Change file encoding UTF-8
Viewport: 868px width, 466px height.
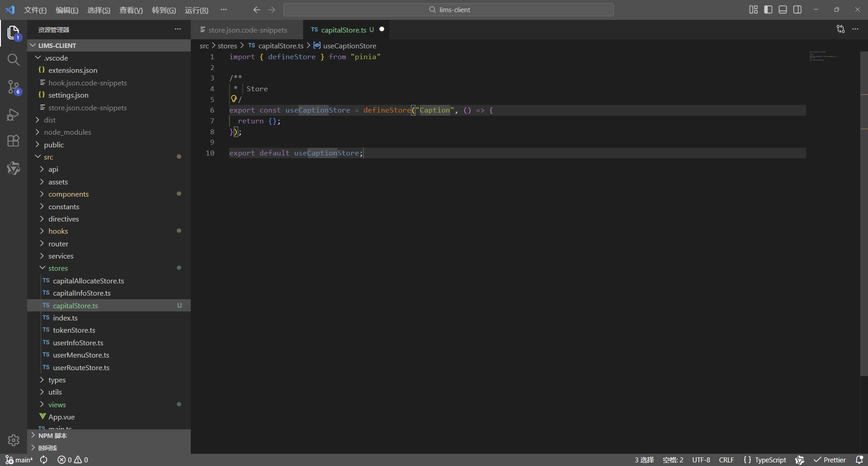click(701, 460)
